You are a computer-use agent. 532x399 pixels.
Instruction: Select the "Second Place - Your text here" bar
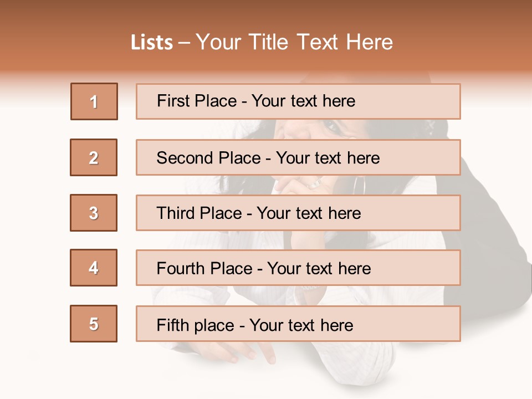tap(298, 157)
